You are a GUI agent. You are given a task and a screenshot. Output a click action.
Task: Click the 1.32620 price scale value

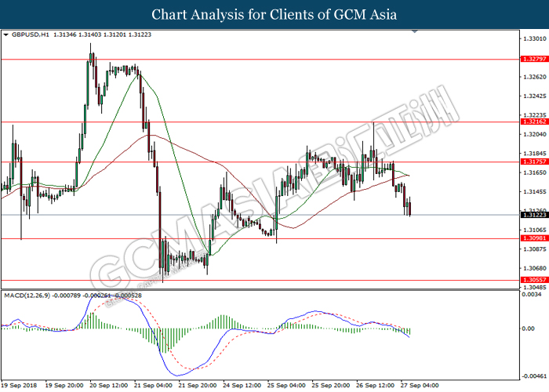click(x=535, y=77)
